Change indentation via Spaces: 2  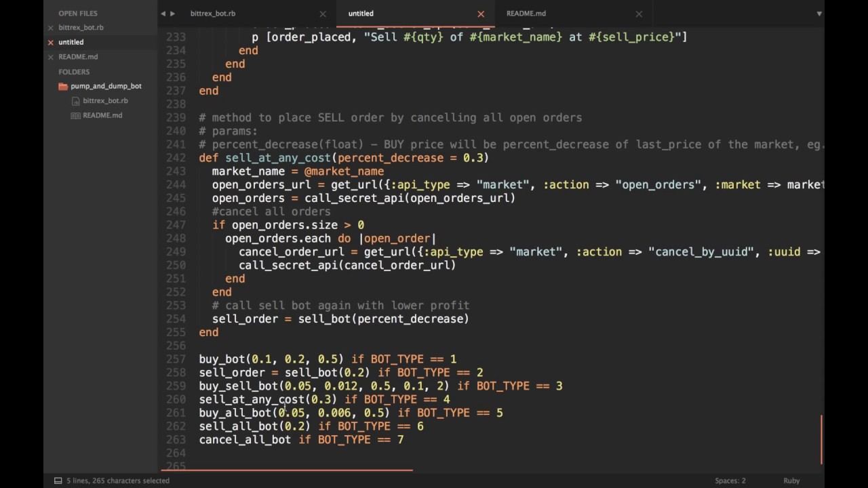click(x=730, y=481)
